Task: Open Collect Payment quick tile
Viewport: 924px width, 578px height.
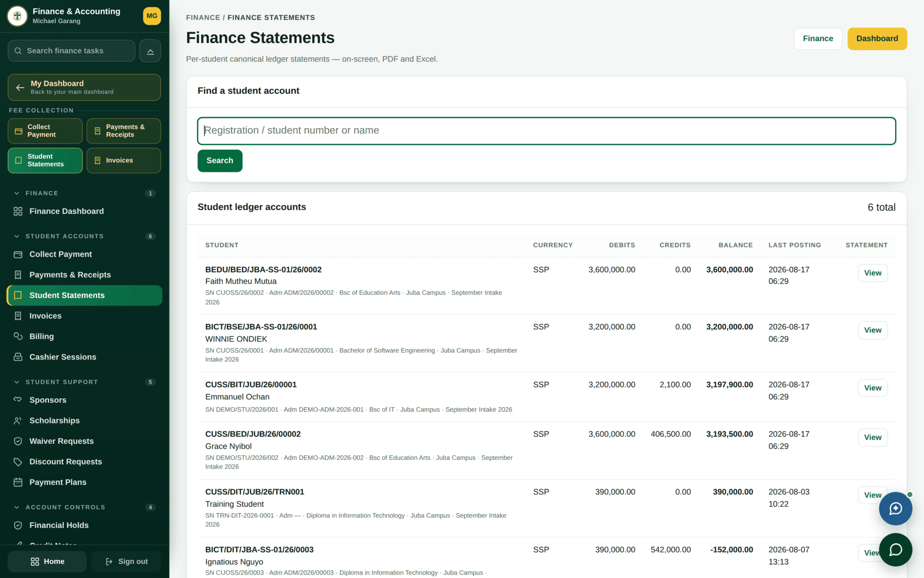Action: click(45, 131)
